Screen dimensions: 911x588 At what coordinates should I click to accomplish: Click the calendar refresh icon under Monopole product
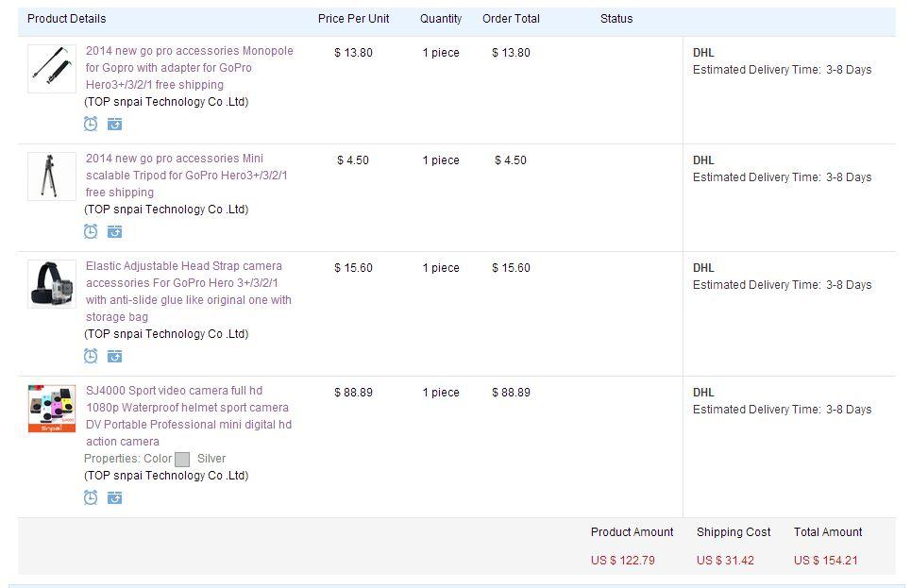click(x=115, y=124)
